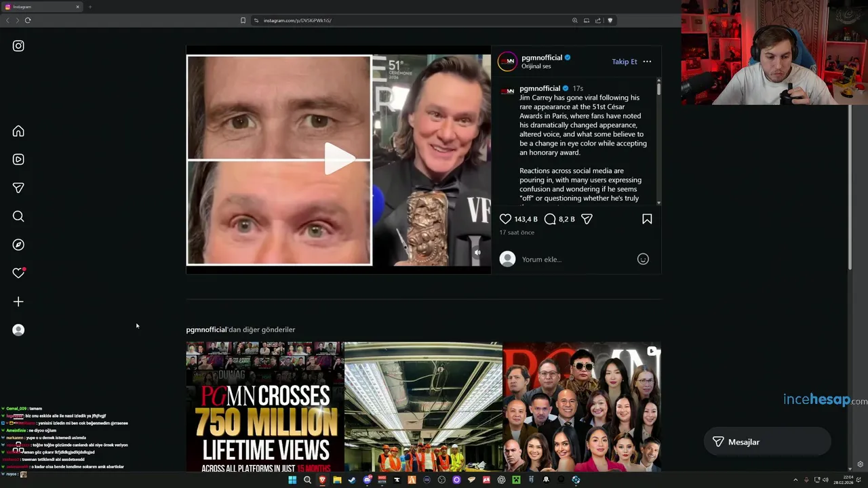Open emoji picker in comment box

click(643, 259)
